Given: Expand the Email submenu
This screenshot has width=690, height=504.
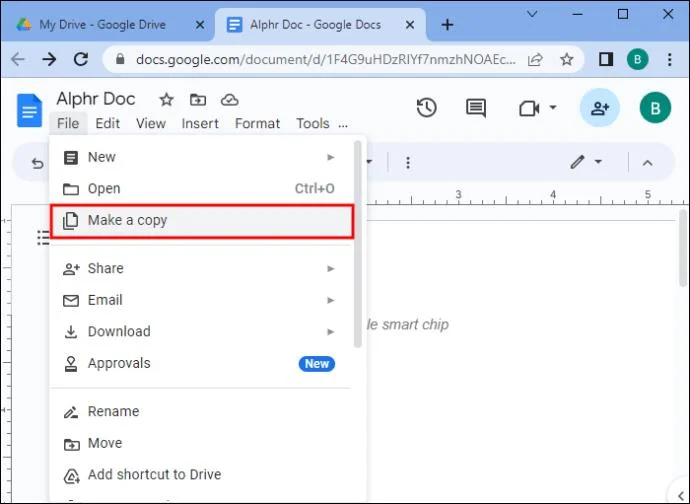Looking at the screenshot, I should point(202,300).
